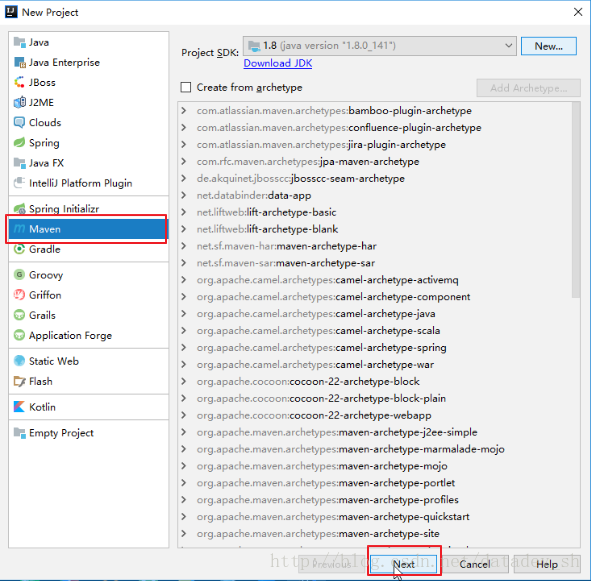Select the Empty Project label
591x581 pixels.
[61, 433]
